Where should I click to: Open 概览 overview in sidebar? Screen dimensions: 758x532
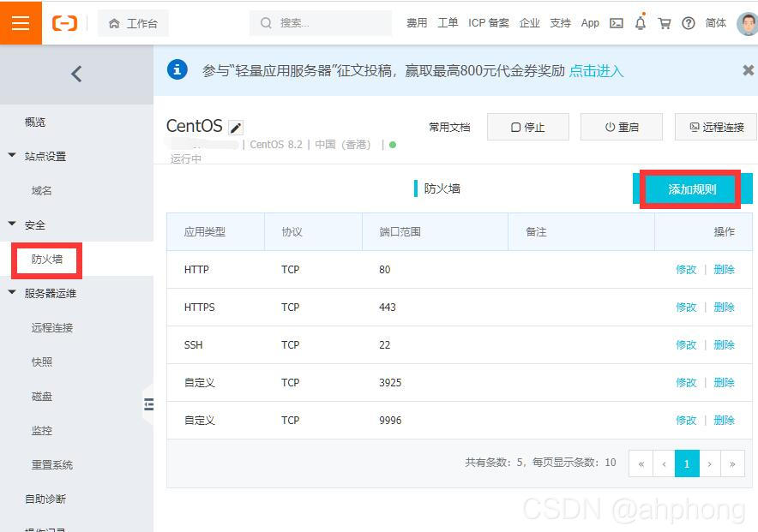[x=35, y=123]
